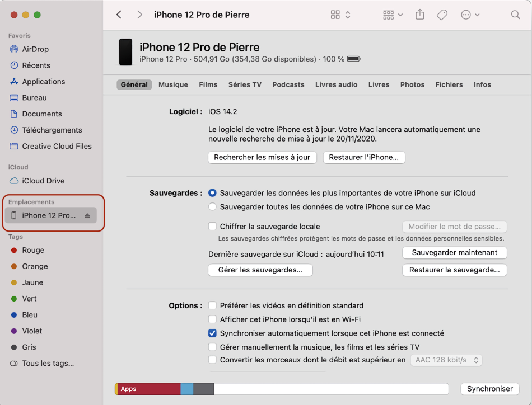
Task: Click Gérer les sauvegardes
Action: click(260, 270)
